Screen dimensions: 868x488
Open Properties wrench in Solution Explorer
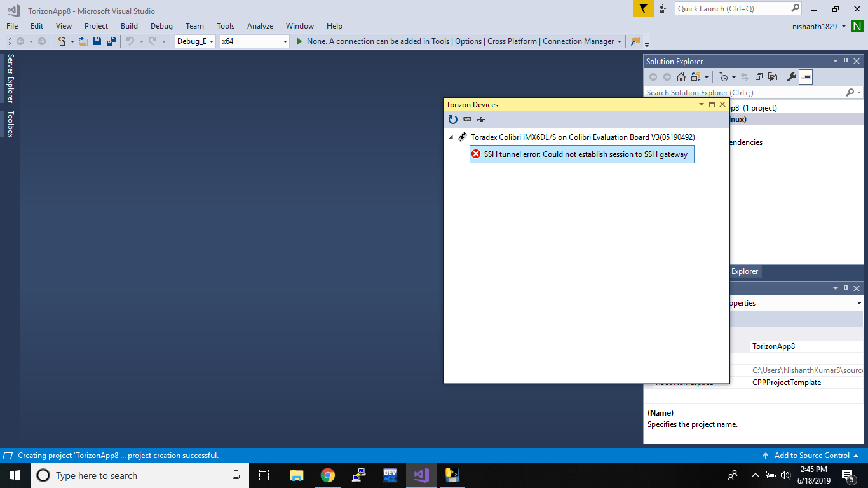[x=791, y=77]
